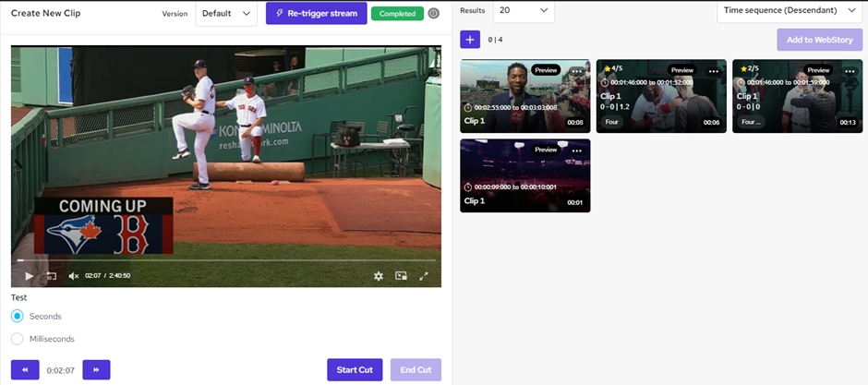Open the Time sequence (Descendant) sort dropdown

point(790,10)
